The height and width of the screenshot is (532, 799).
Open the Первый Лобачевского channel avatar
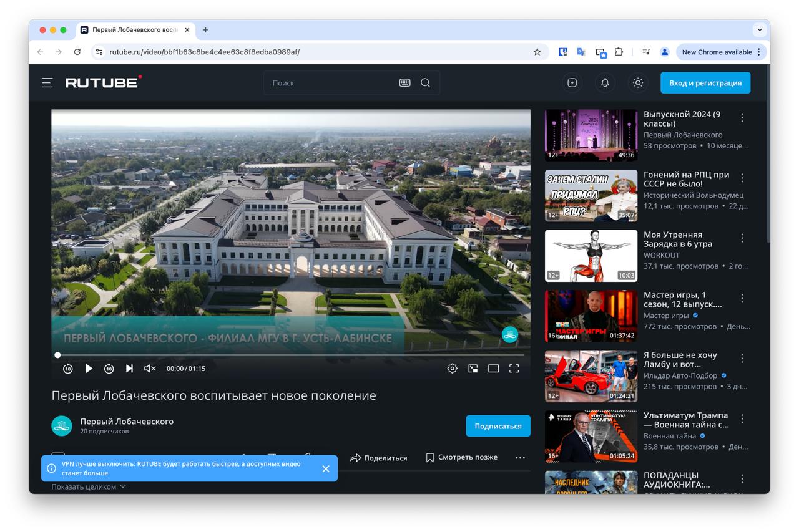(62, 426)
